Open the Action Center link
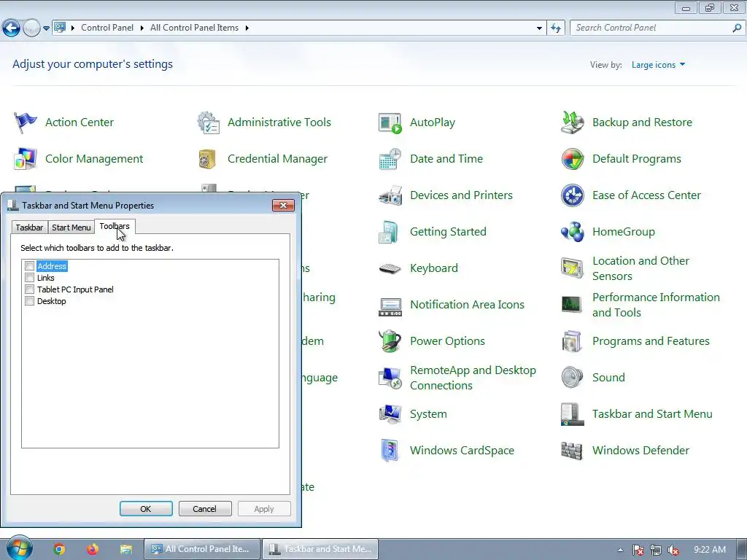 point(80,122)
